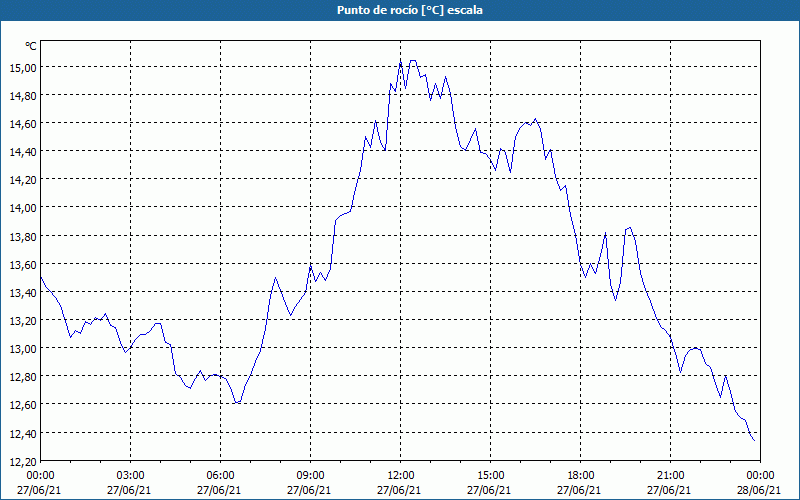The image size is (800, 500).
Task: Click the 27/06/21 date under 12:00
Action: tap(399, 490)
